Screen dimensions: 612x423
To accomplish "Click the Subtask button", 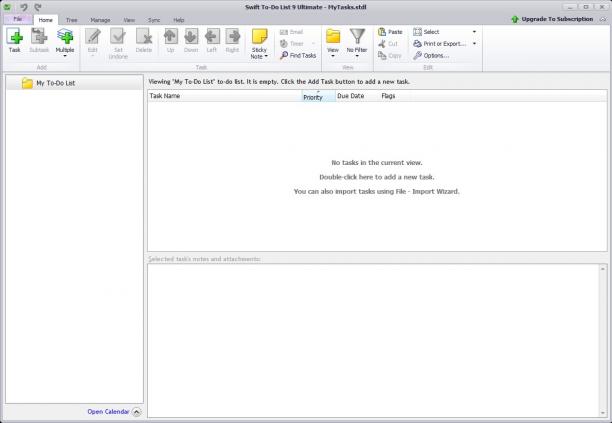I will [x=39, y=41].
